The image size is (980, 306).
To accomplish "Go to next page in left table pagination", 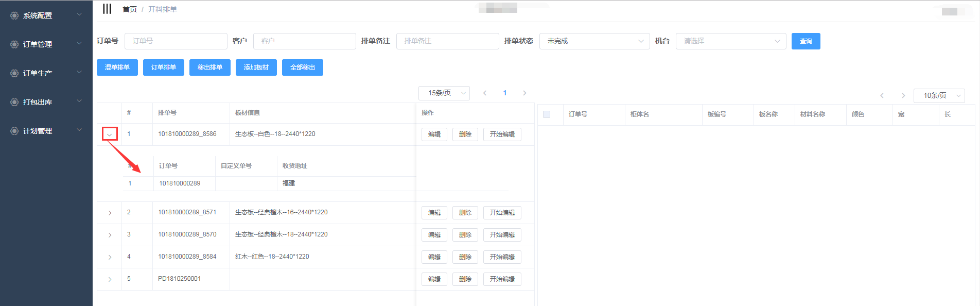I will tap(524, 93).
